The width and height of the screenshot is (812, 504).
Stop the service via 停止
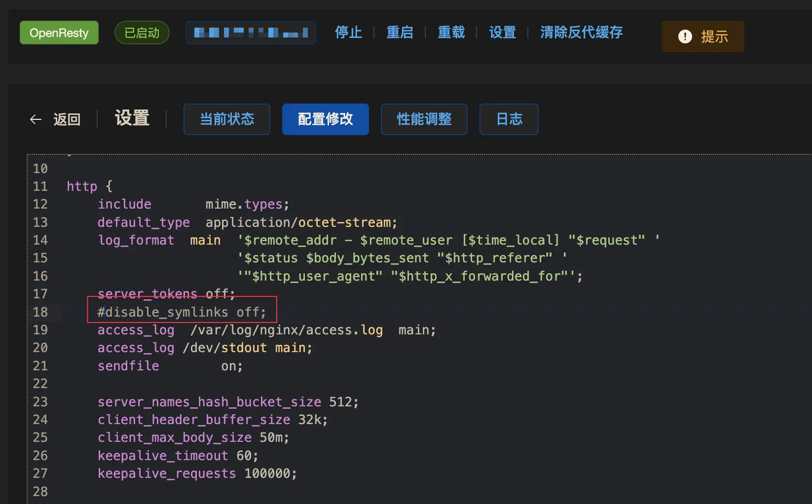click(348, 33)
